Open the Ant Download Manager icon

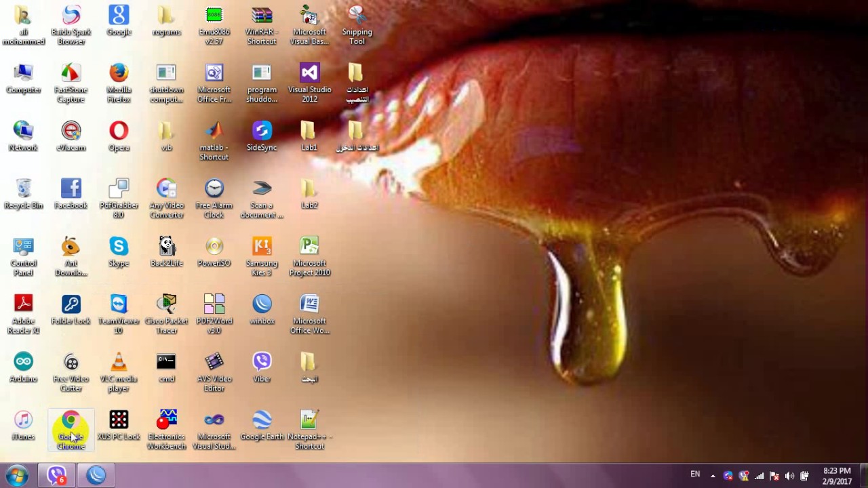click(x=71, y=257)
